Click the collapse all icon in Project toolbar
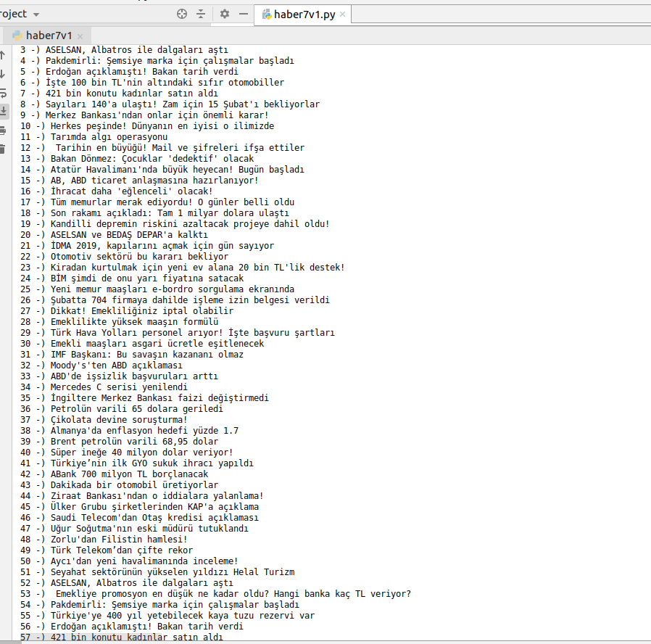Viewport: 651px width, 644px height. 201,14
